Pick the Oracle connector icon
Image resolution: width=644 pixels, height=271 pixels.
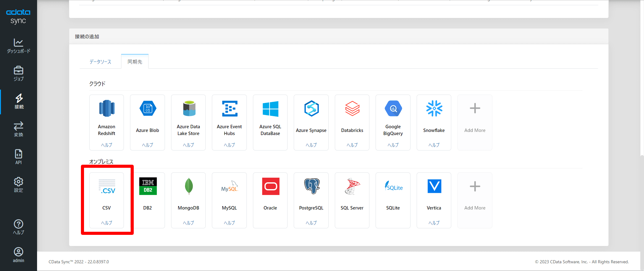[270, 186]
